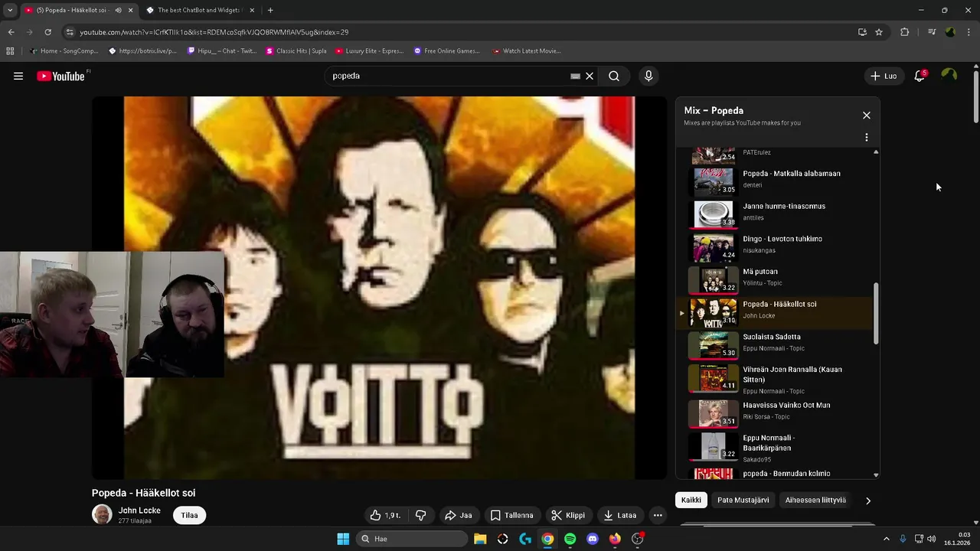Select currently playing Popeda - Hääkellot soi item
This screenshot has width=980, height=551.
pyautogui.click(x=775, y=312)
